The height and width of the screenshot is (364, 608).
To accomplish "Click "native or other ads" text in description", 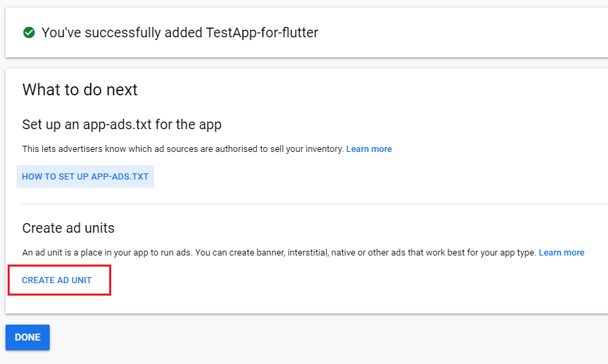I will pyautogui.click(x=368, y=252).
